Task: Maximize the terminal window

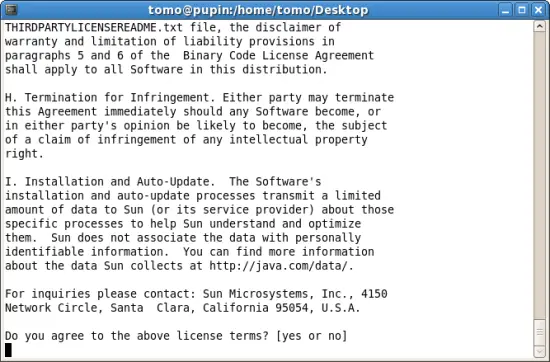Action: click(x=522, y=10)
